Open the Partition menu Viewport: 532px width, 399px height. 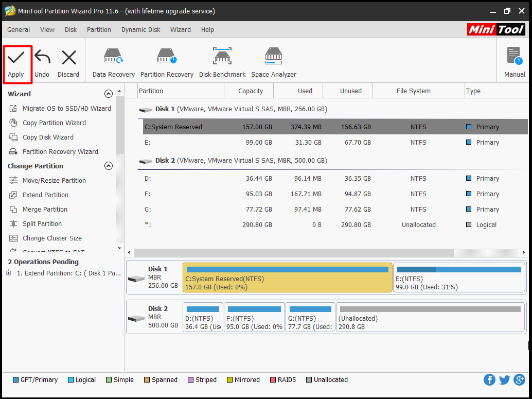99,30
